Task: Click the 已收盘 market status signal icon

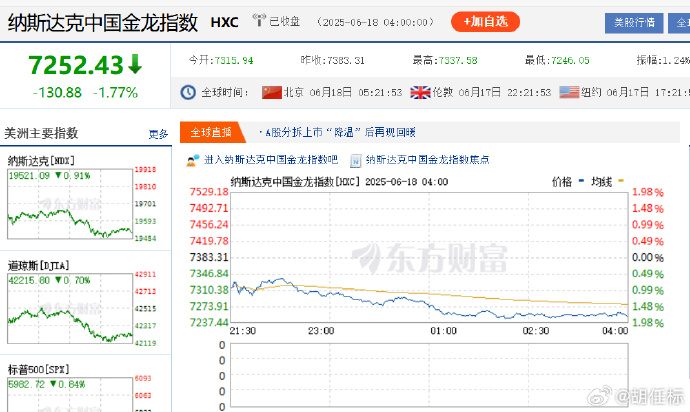Action: pyautogui.click(x=260, y=21)
